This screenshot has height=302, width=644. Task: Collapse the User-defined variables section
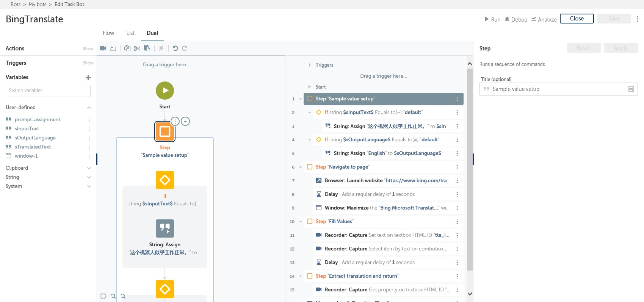click(89, 108)
